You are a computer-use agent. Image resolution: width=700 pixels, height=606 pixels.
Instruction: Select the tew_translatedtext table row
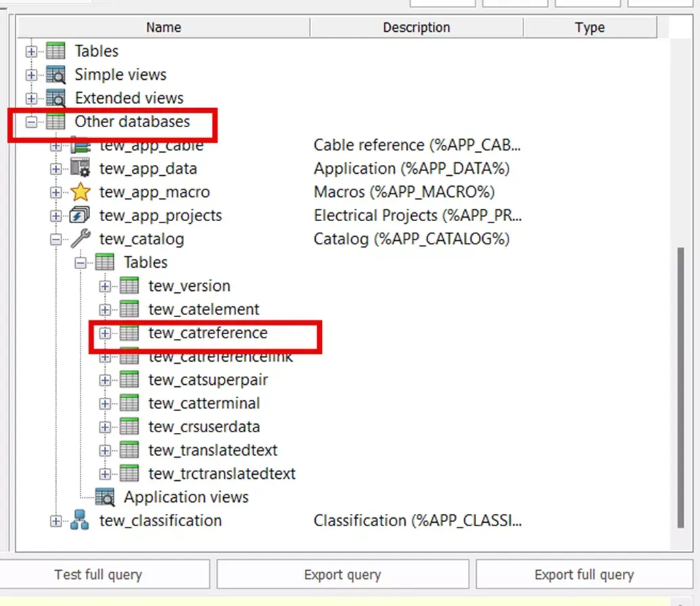[x=213, y=450]
